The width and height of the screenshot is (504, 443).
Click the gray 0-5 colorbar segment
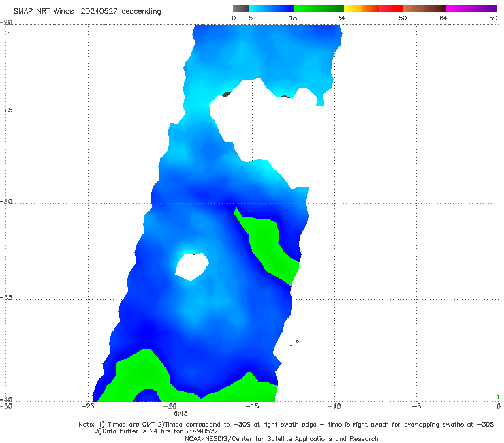click(241, 8)
